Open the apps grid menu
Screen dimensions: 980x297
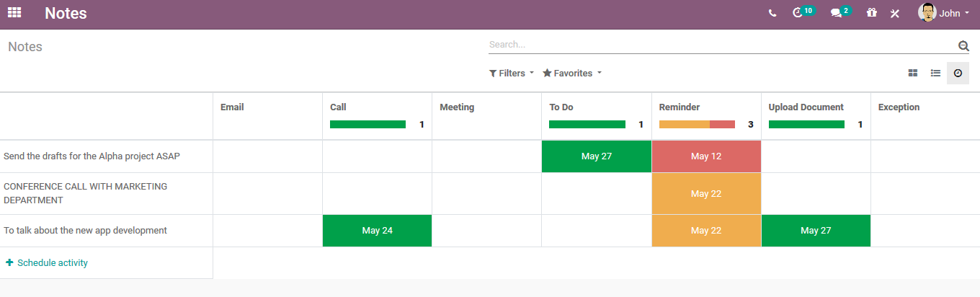(x=14, y=12)
